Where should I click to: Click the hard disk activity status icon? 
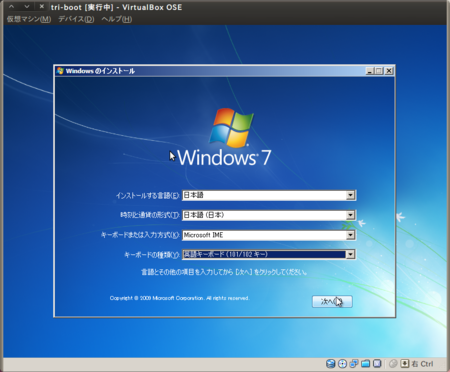tap(330, 363)
